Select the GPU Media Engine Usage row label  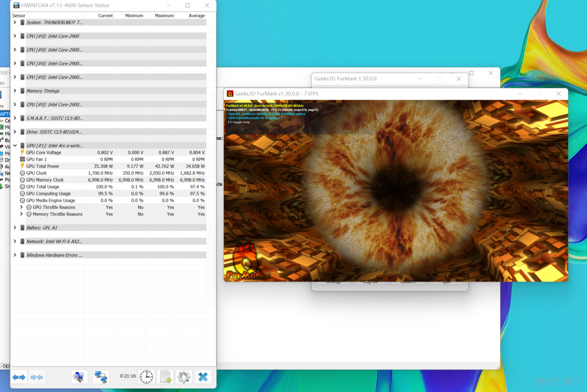coord(51,200)
